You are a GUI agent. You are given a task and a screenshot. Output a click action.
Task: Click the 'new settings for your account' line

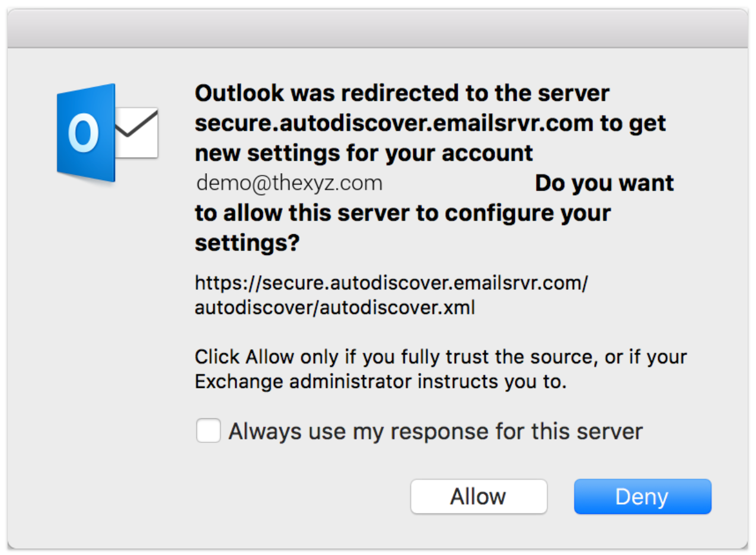coord(364,153)
